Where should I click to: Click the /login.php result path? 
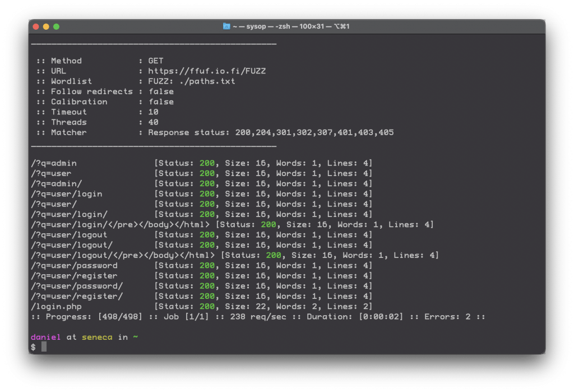tap(57, 307)
